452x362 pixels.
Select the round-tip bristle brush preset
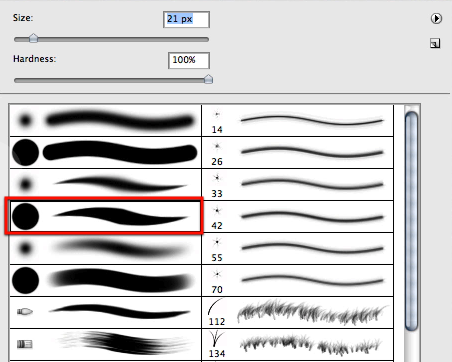[x=106, y=312]
